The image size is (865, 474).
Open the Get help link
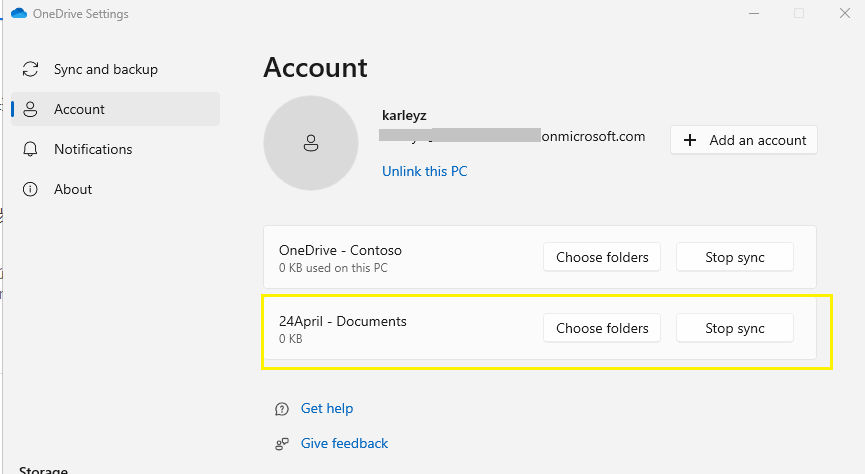click(x=327, y=409)
